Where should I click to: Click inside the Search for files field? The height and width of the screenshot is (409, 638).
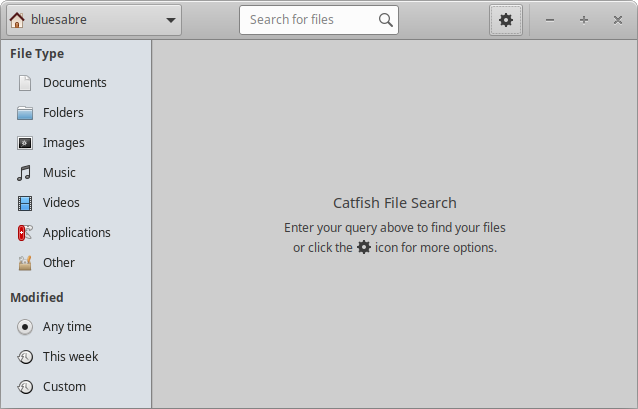point(310,20)
